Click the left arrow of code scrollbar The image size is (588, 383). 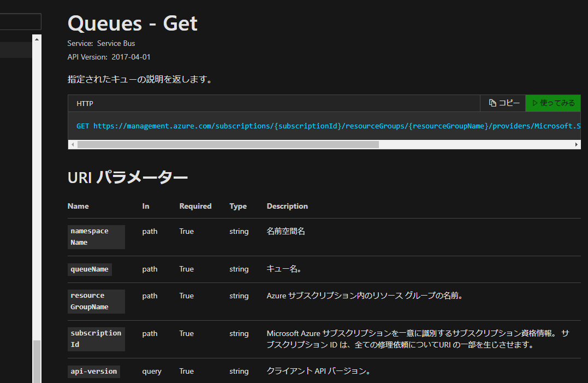[x=73, y=144]
